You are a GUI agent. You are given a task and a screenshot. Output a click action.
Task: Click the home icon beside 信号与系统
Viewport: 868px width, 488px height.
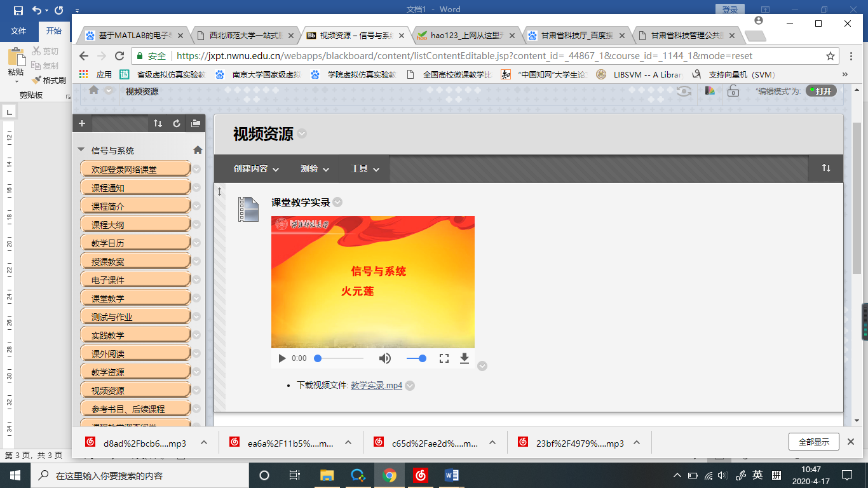pos(198,150)
